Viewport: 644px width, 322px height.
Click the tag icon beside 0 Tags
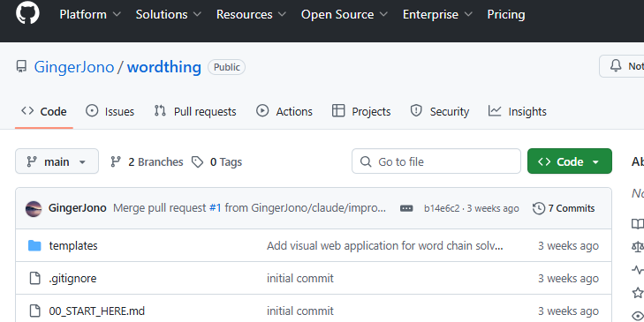198,162
